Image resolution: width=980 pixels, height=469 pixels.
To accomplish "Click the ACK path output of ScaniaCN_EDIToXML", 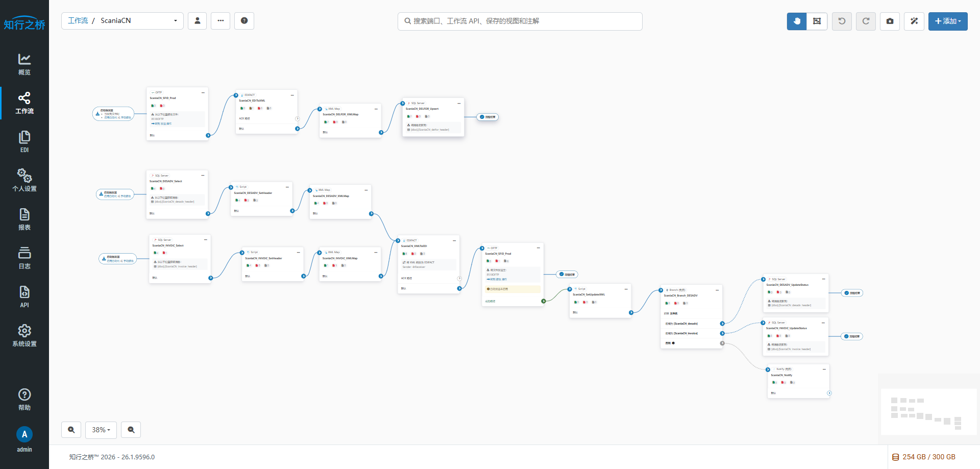I will [298, 118].
